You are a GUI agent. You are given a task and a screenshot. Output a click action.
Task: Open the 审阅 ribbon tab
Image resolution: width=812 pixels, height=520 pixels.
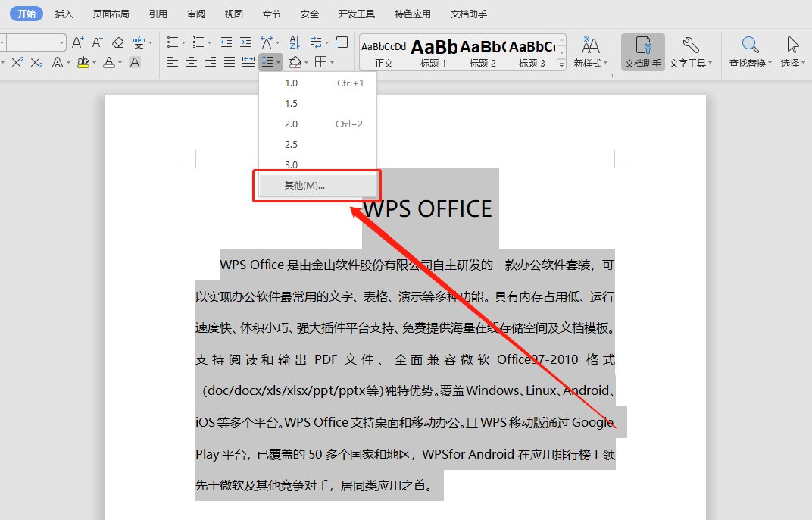pyautogui.click(x=195, y=13)
